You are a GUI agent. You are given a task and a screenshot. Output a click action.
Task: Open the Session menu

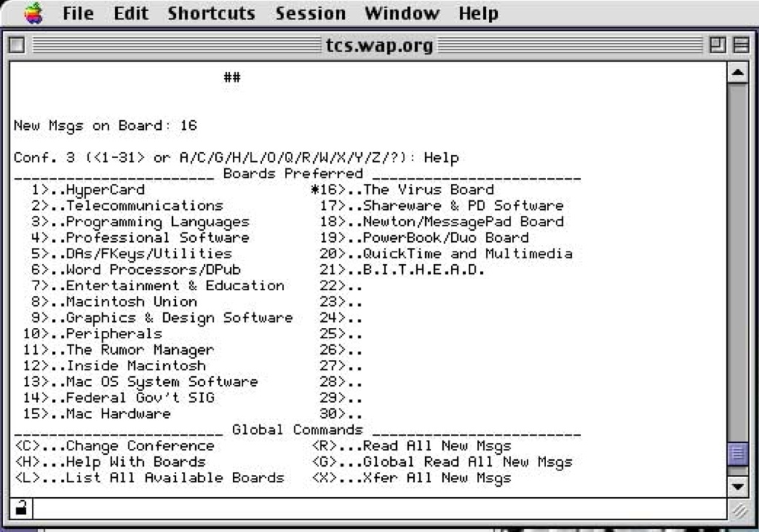tap(310, 13)
